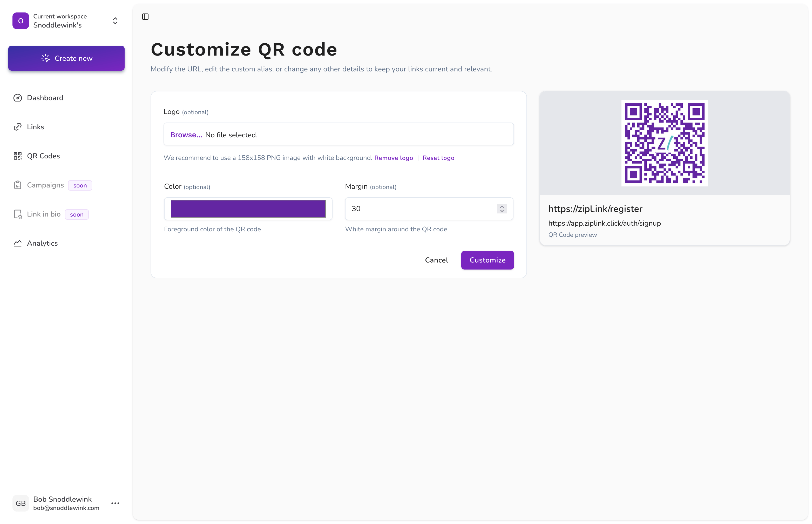Click the Link in bio page icon
812x524 pixels.
18,214
